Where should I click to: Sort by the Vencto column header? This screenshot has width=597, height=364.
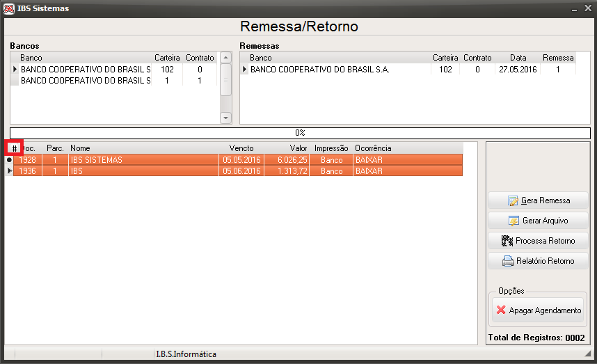click(x=241, y=148)
